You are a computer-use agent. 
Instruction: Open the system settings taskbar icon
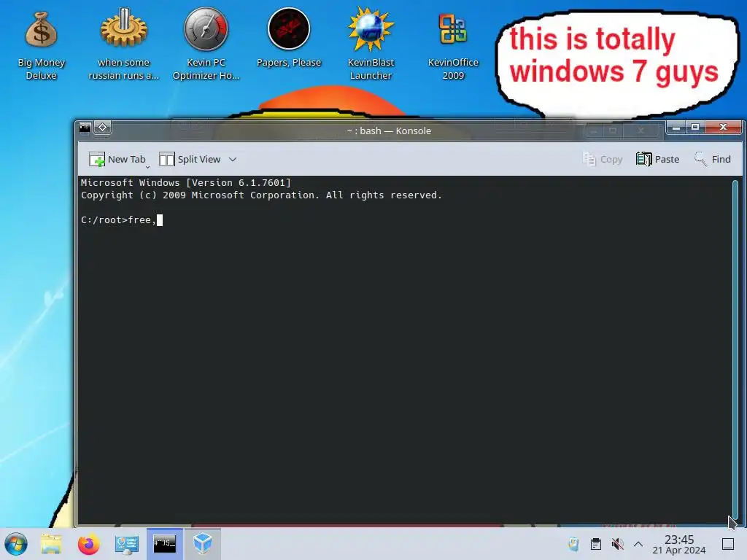pos(127,544)
